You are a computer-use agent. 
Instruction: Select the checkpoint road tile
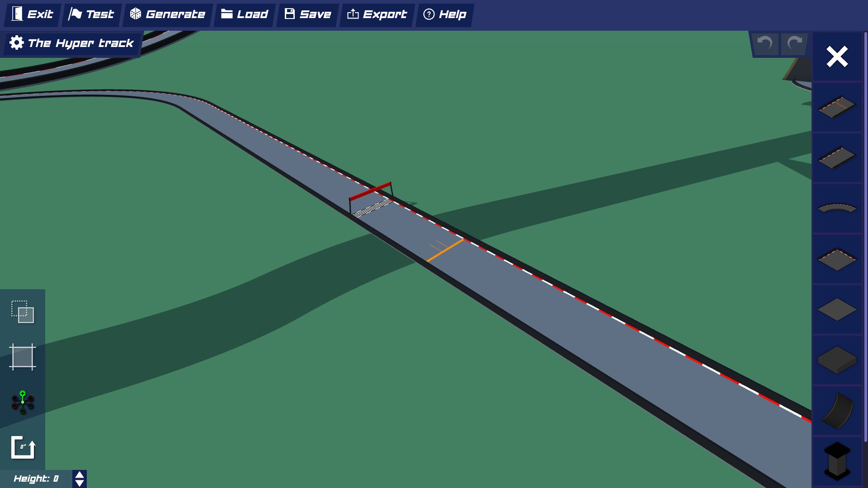[836, 260]
